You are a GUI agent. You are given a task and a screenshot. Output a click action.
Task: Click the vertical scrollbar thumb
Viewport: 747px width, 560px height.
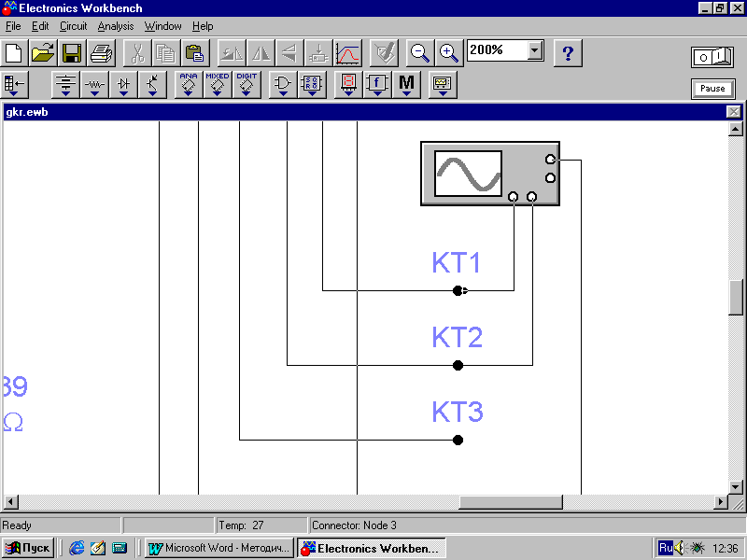click(736, 297)
